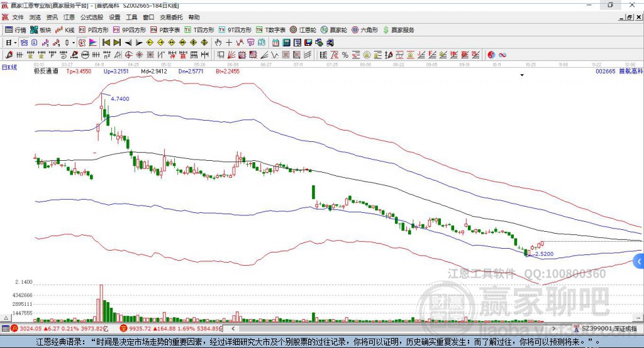Jump to last bar icon
This screenshot has width=644, height=348.
[117, 43]
